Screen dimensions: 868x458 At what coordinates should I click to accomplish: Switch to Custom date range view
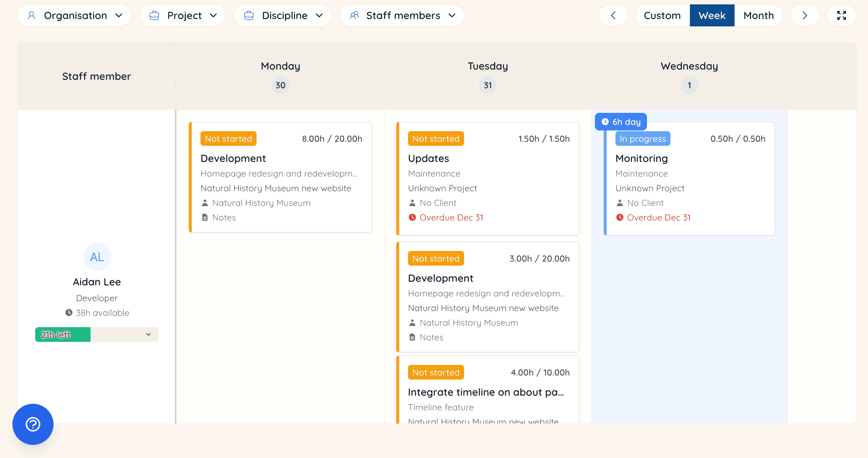click(662, 15)
